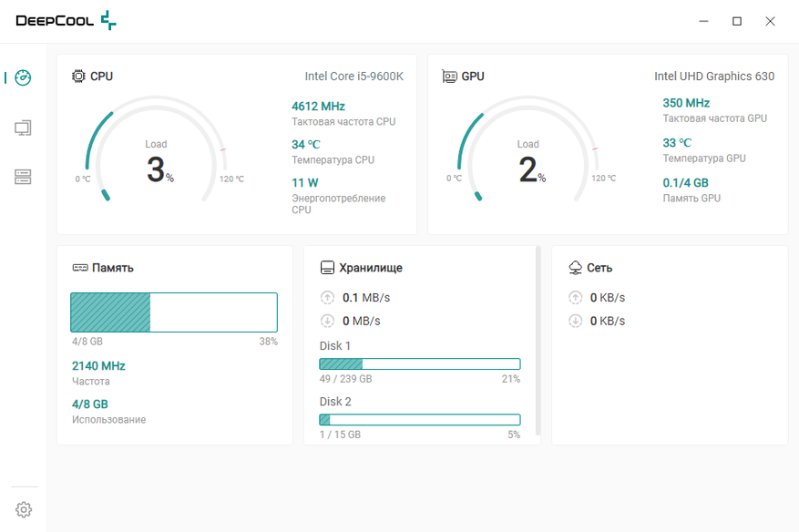
Task: Click the Disk 1 usage bar
Action: (x=420, y=363)
